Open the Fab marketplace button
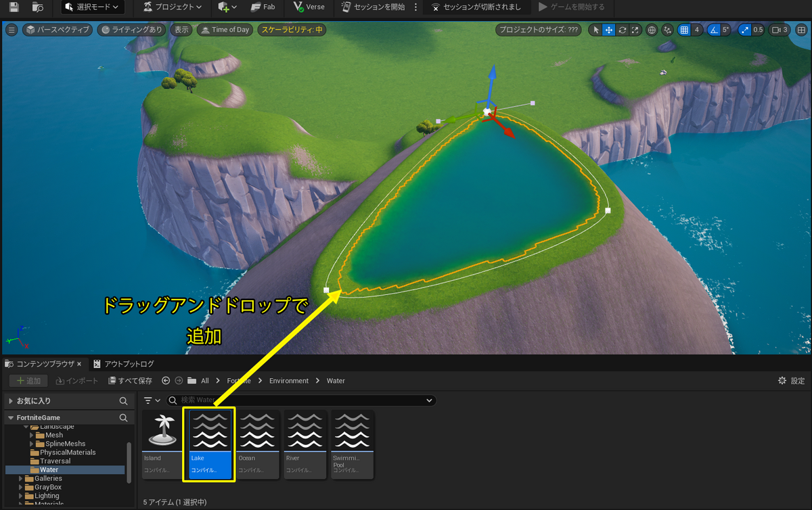 (x=263, y=7)
